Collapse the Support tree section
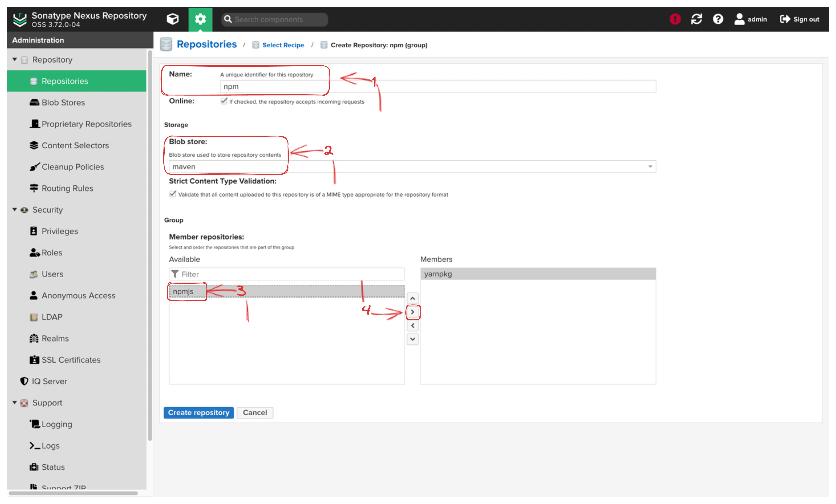 click(15, 403)
